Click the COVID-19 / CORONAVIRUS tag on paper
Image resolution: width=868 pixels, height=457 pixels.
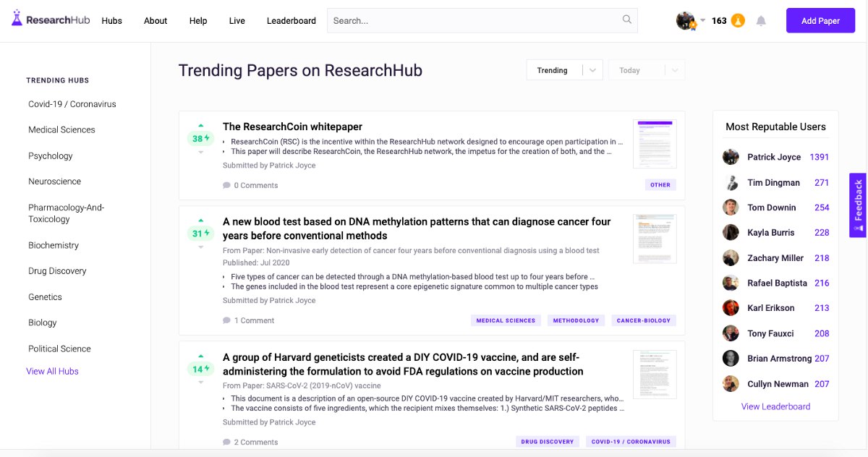[631, 441]
